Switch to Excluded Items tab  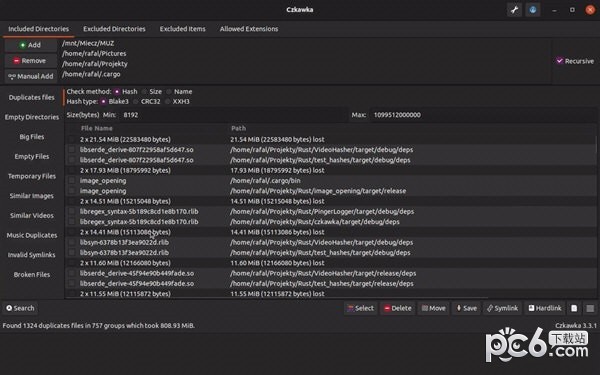pos(183,29)
